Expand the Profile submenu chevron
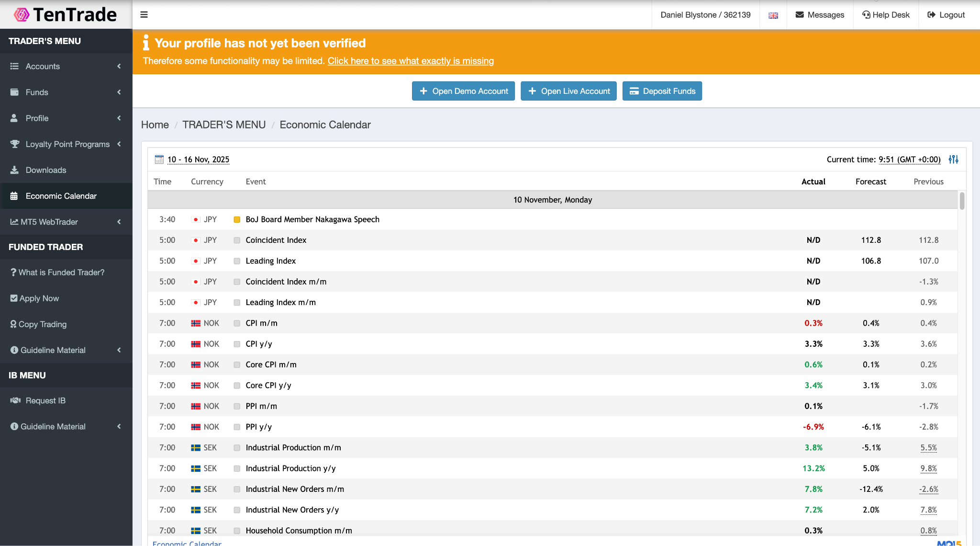980x546 pixels. [x=119, y=118]
